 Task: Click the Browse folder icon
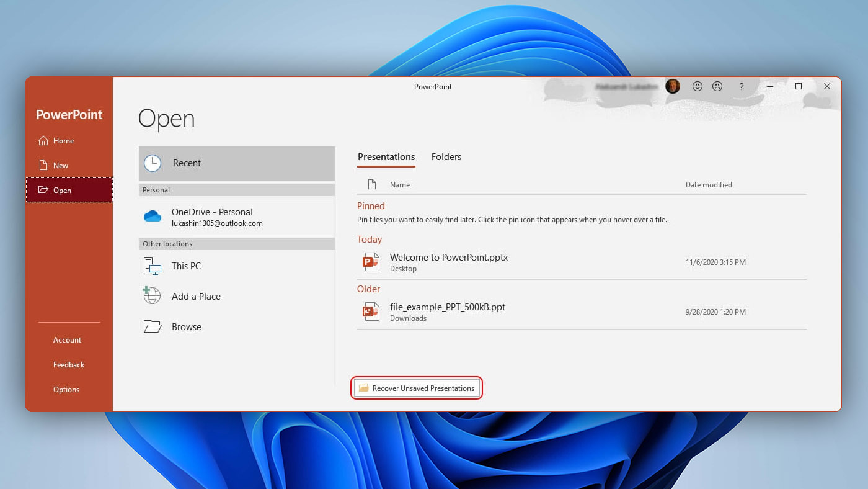point(153,326)
